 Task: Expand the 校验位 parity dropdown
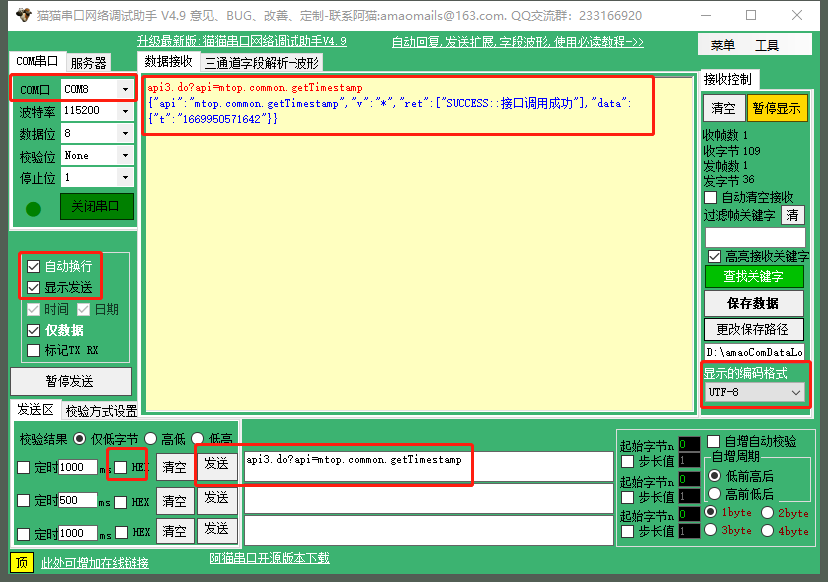click(x=125, y=155)
